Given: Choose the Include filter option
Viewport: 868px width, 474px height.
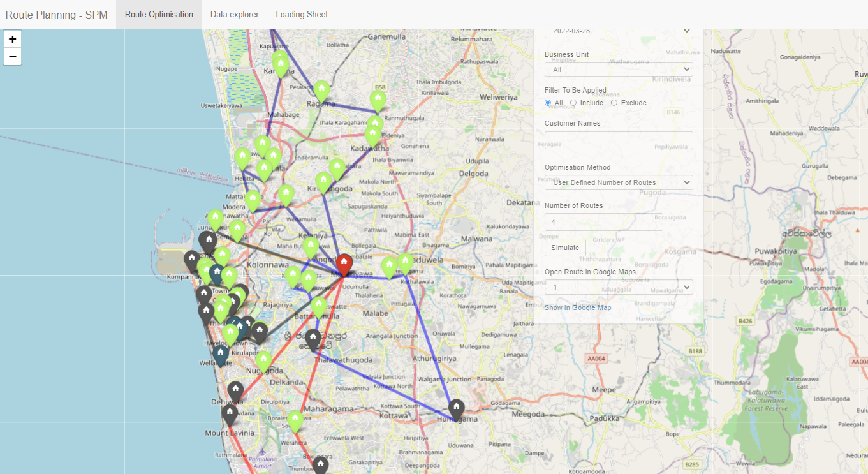Looking at the screenshot, I should tap(573, 103).
